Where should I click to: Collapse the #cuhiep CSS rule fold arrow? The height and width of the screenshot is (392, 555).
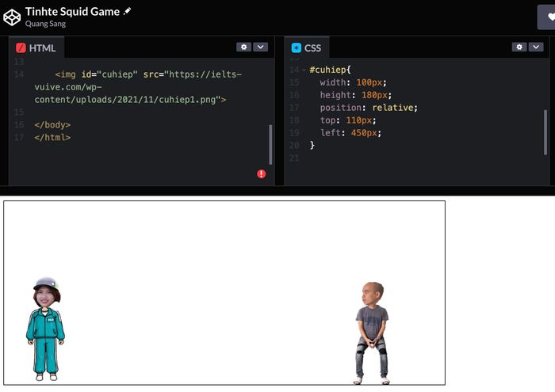pos(304,70)
